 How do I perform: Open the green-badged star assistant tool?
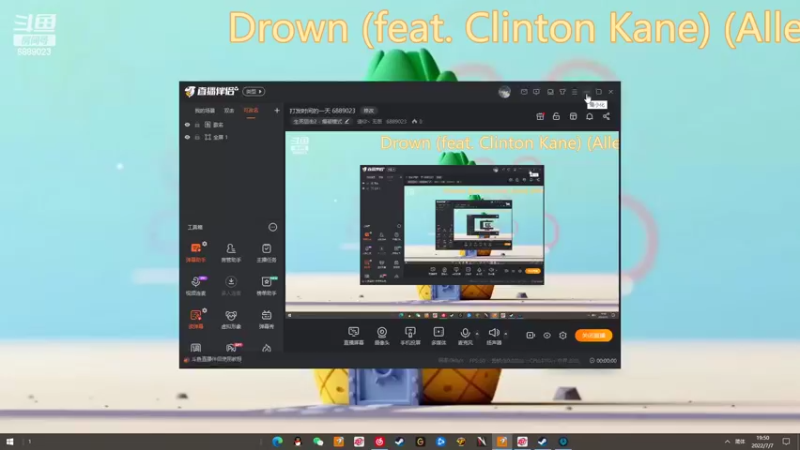click(x=266, y=286)
